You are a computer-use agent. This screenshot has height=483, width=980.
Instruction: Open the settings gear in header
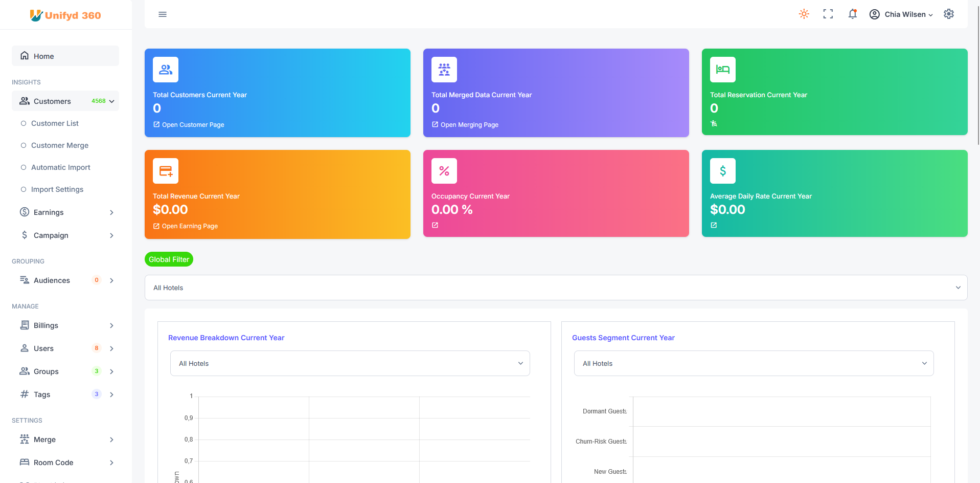click(949, 14)
